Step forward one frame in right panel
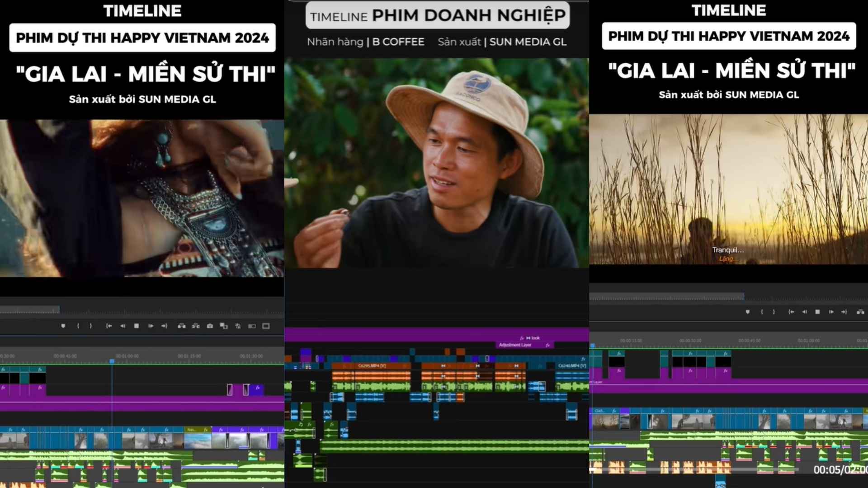 [831, 312]
